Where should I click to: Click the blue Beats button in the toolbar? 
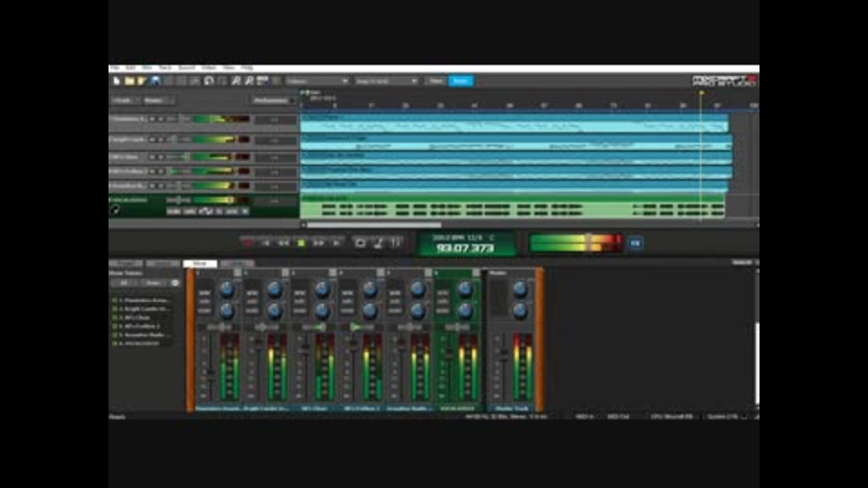460,80
